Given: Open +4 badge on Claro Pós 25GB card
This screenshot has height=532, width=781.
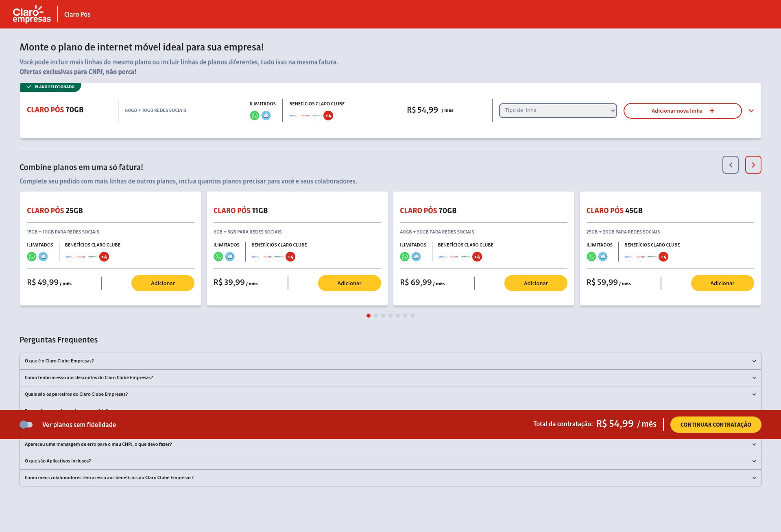Looking at the screenshot, I should [104, 257].
